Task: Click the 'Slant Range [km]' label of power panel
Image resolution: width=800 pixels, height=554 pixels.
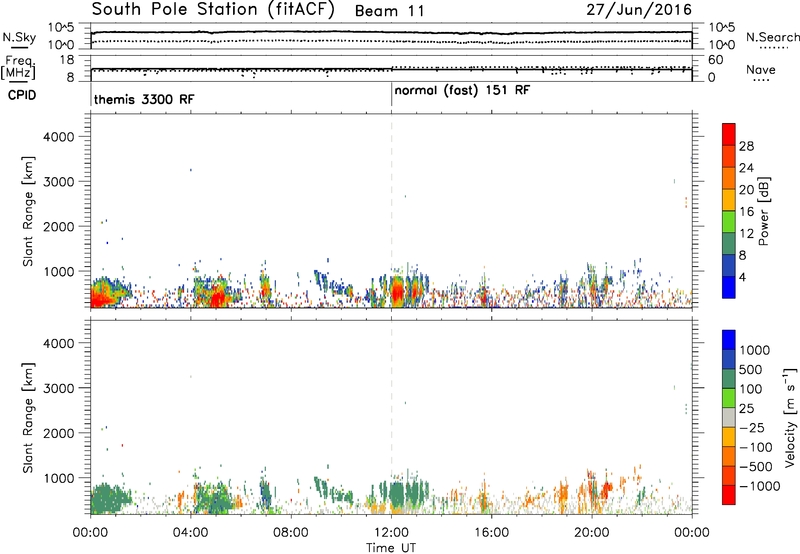Action: 28,211
